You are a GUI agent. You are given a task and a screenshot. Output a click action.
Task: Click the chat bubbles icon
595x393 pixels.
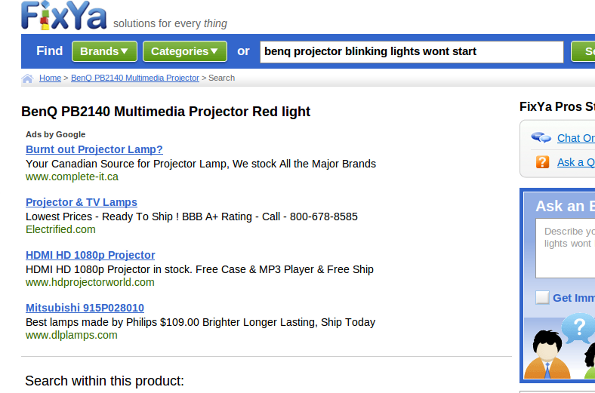click(541, 137)
